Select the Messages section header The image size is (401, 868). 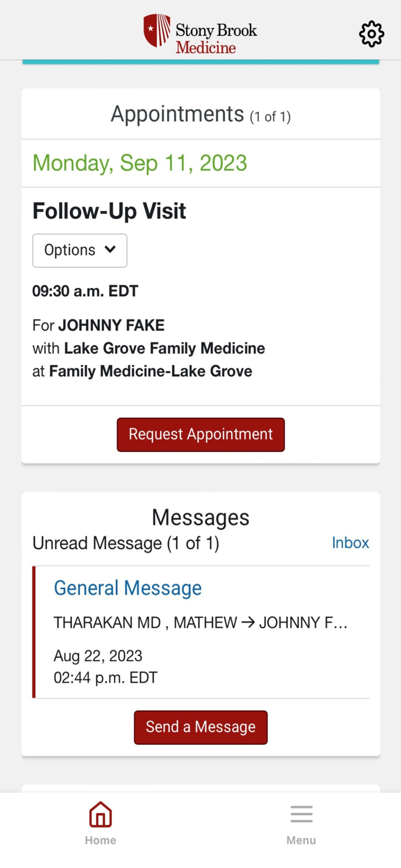pos(200,517)
